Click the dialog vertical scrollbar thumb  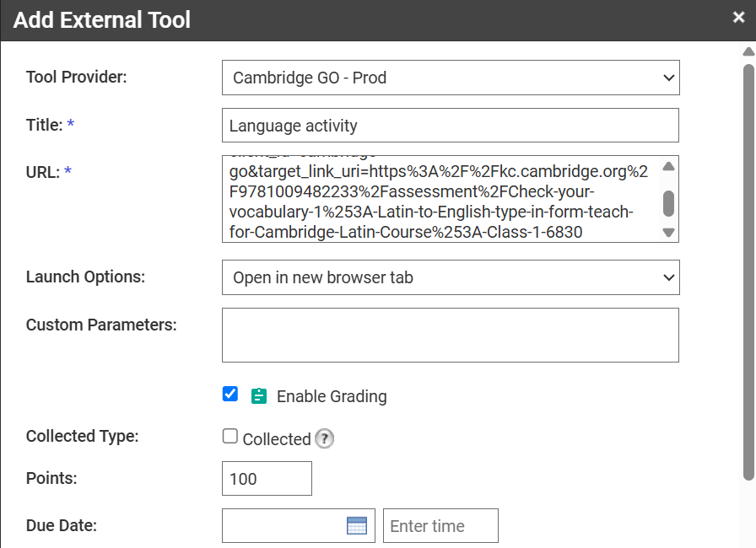pyautogui.click(x=748, y=272)
